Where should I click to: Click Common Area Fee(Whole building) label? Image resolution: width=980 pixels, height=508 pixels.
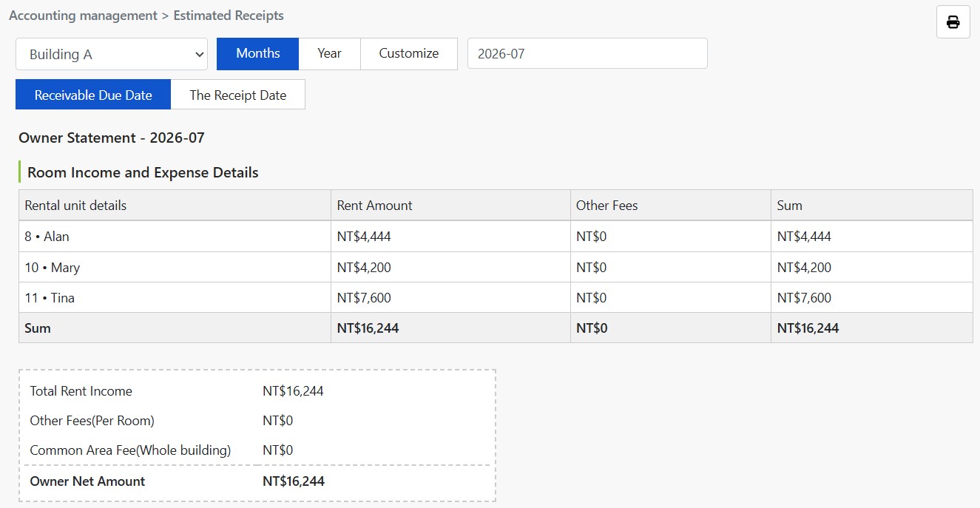tap(130, 450)
